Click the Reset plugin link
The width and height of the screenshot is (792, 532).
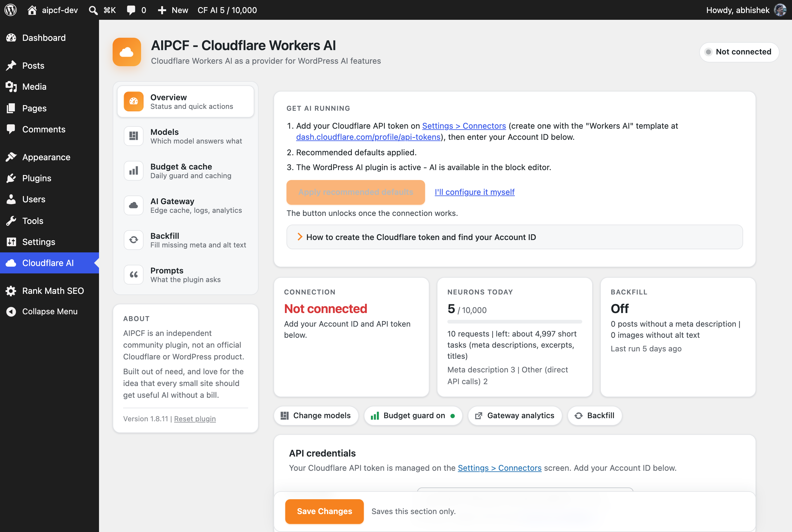click(x=195, y=419)
